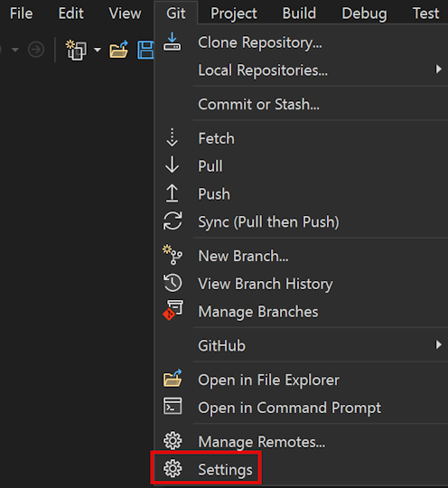Screen dimensions: 448x488
Task: Click the Fetch dotted-arrow icon
Action: tap(172, 137)
